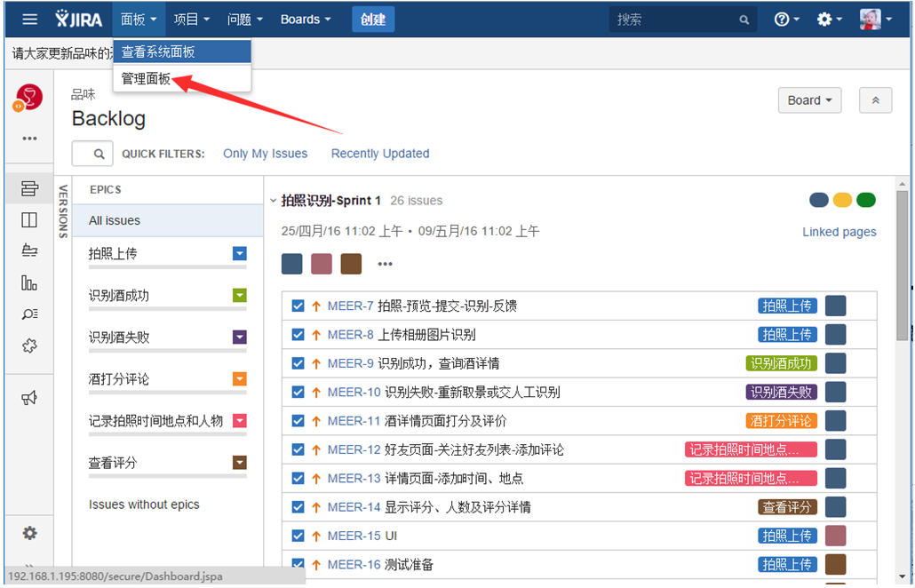
Task: Open the 查看评分 epic dropdown arrow
Action: click(x=239, y=463)
